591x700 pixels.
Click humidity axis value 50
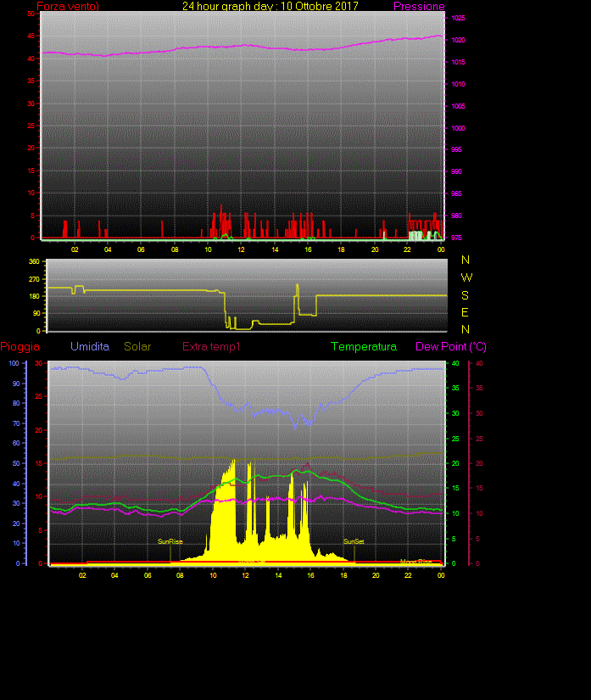pos(16,463)
